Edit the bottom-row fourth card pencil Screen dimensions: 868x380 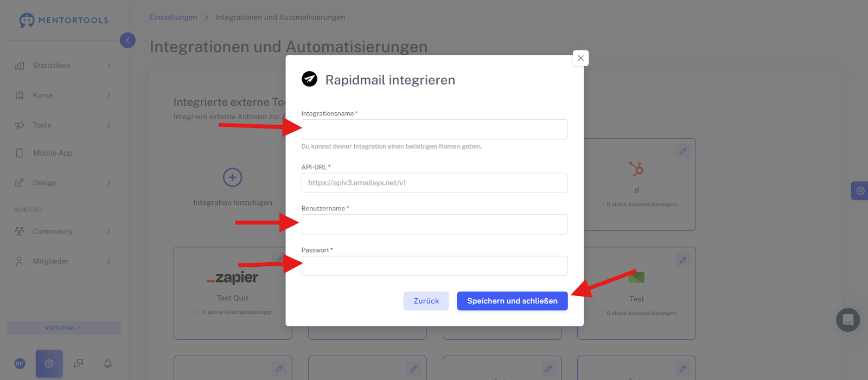tap(683, 369)
